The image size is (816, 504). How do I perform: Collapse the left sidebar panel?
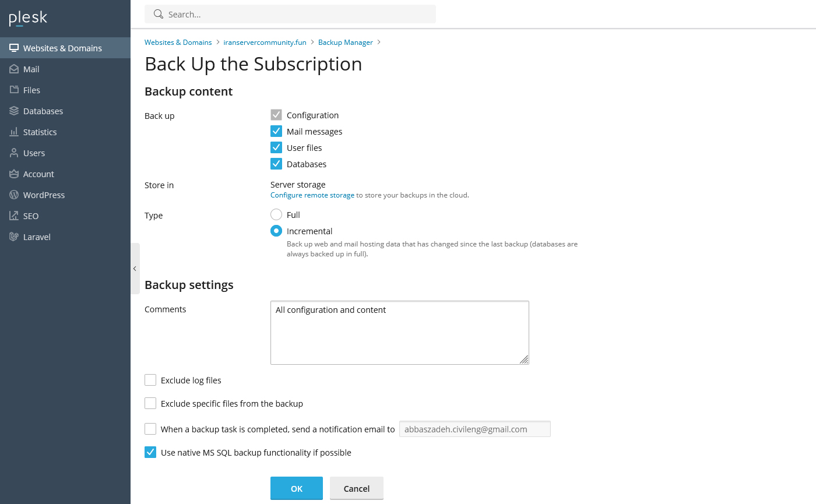point(135,269)
